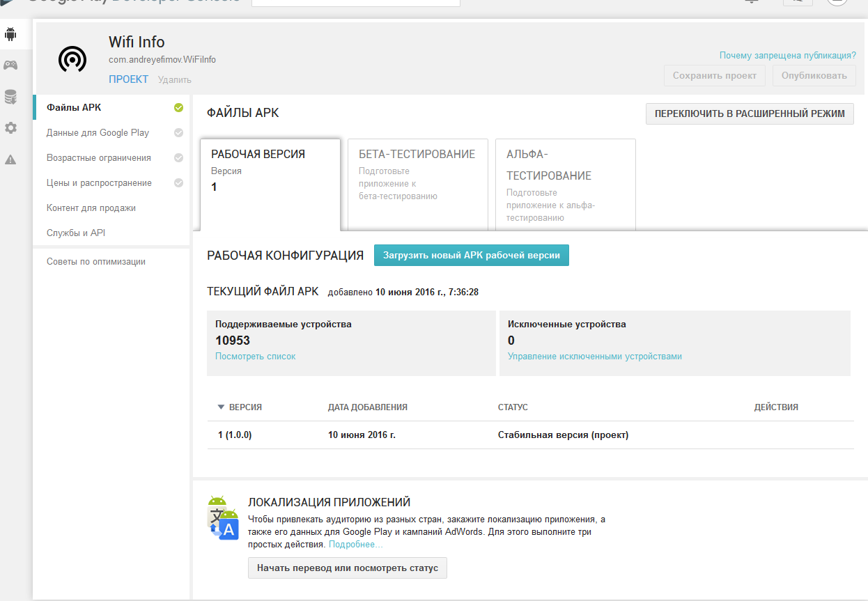Click Начать перевод или посмотреть статус
This screenshot has height=601, width=868.
pos(348,568)
